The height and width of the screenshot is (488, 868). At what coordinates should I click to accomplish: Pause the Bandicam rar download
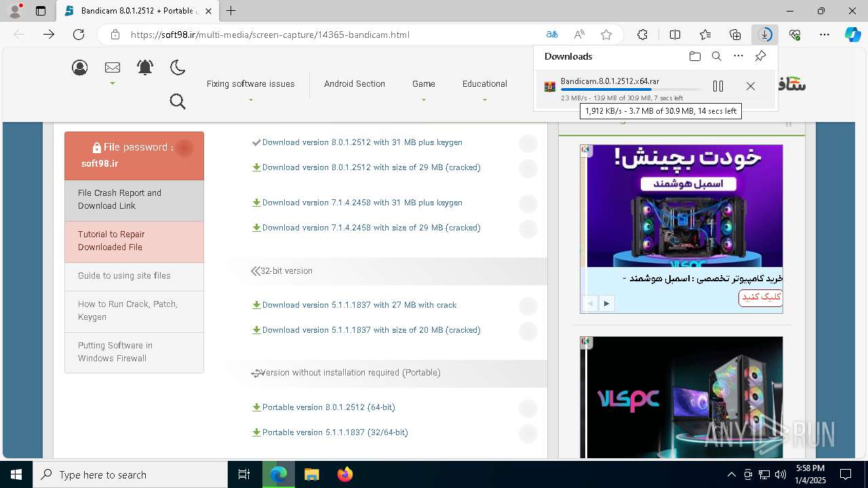[718, 86]
